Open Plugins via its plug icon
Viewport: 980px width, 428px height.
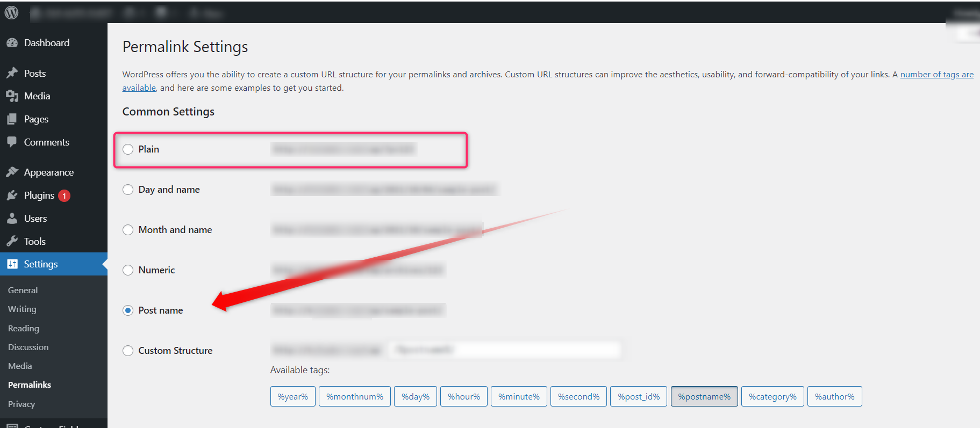pos(12,195)
